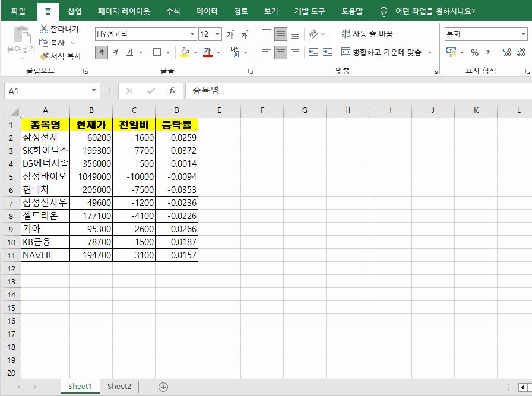Click the Copy (복사) icon

pyautogui.click(x=43, y=43)
